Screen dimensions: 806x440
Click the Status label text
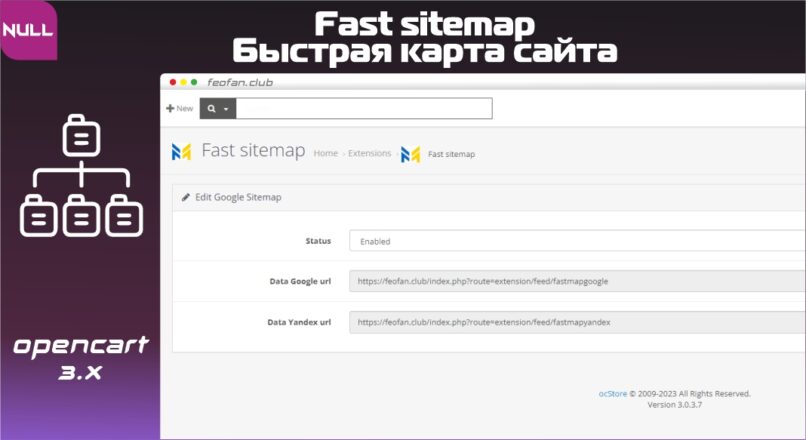coord(318,241)
